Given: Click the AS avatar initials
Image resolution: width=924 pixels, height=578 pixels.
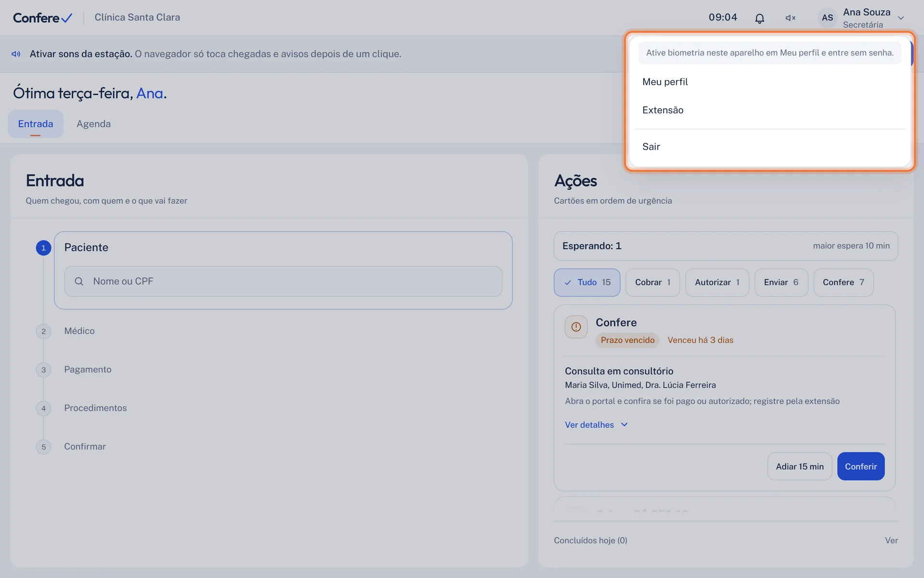Looking at the screenshot, I should (x=827, y=18).
